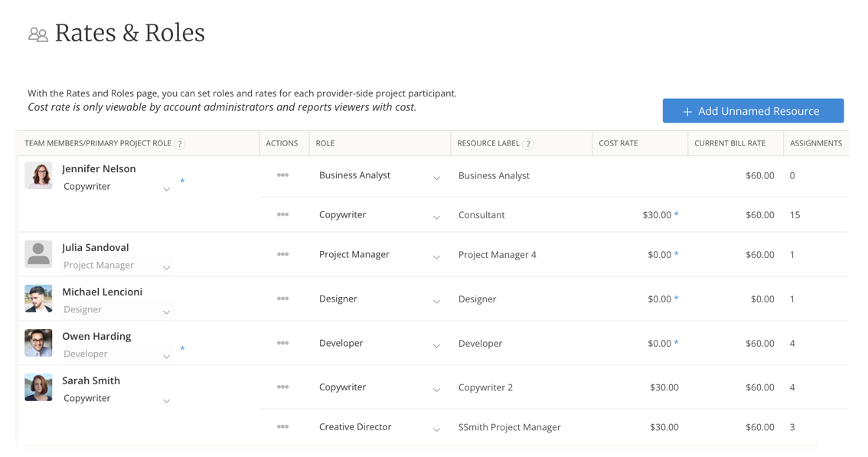
Task: Click the 15 assignments count
Action: tap(795, 215)
